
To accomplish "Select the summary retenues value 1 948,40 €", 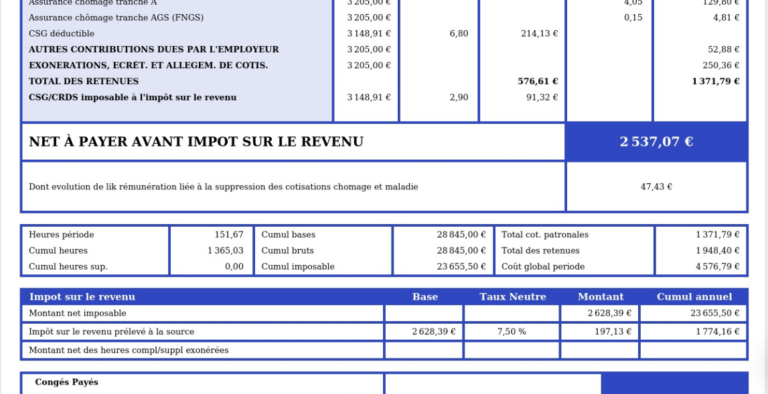I will pos(718,250).
